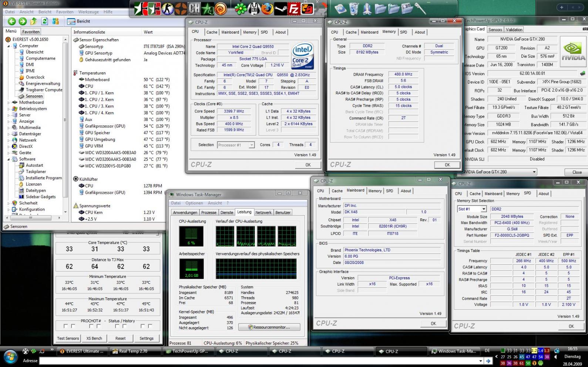Viewport: 588px width, 367px height.
Task: Tick the last PROCHOT# status checkbox
Action: [x=150, y=326]
